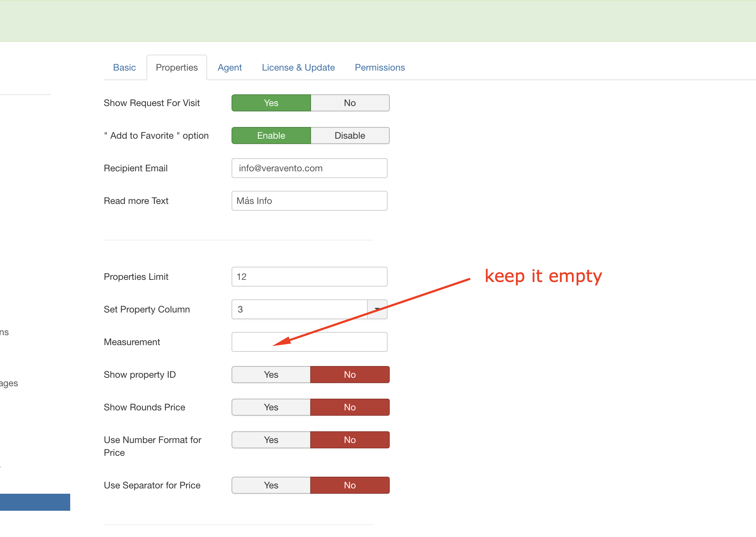The image size is (756, 537).
Task: Switch to the Agent tab
Action: pos(229,67)
